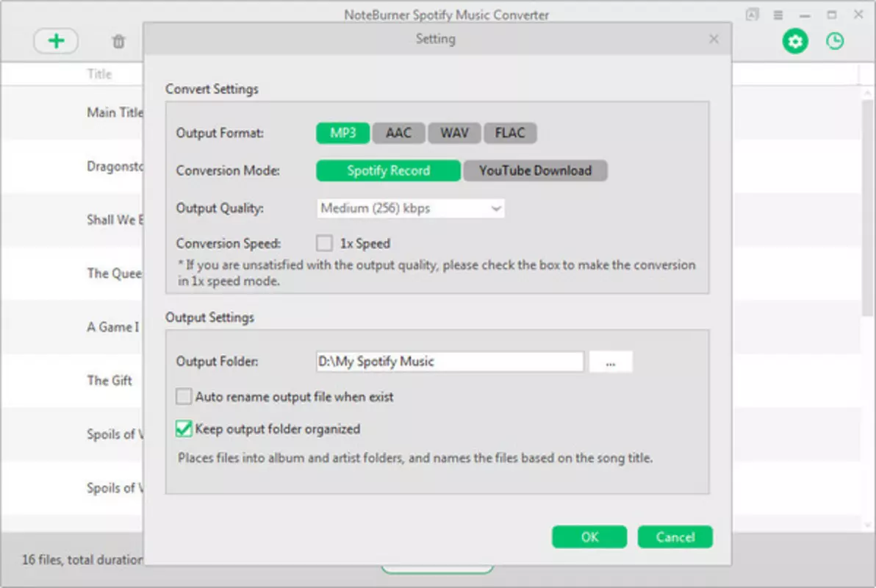Click the green plus add button
Screen dimensions: 876x588
tap(56, 41)
